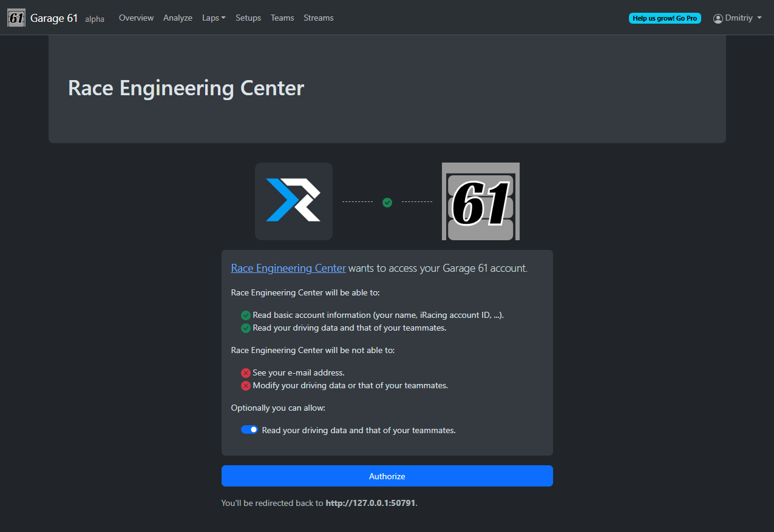774x532 pixels.
Task: Click the profile avatar icon next to Dmitriy
Action: [x=717, y=18]
